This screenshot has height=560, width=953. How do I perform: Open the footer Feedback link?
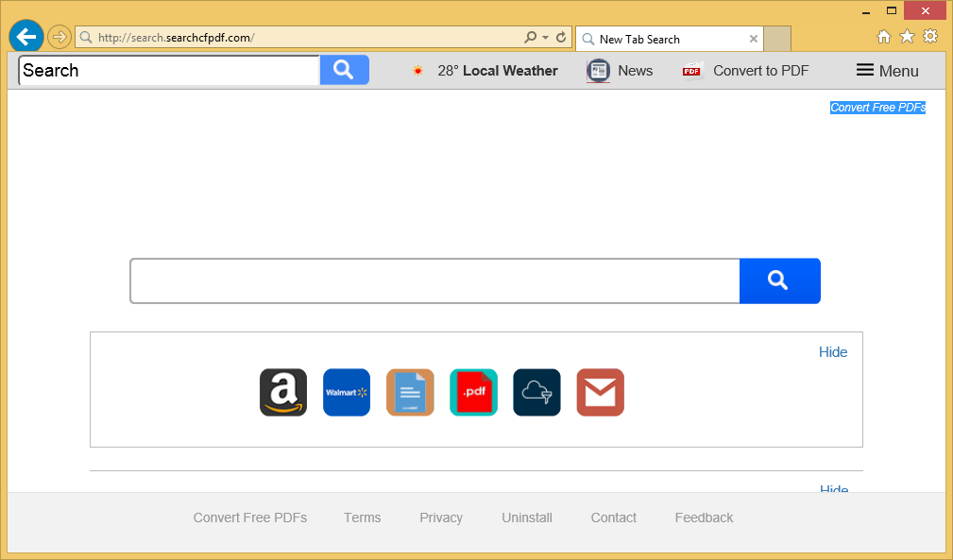click(704, 518)
